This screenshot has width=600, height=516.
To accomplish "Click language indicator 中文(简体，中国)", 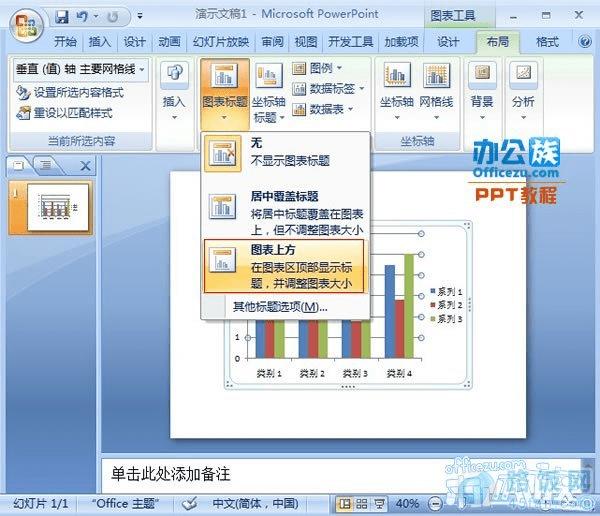I will tap(256, 504).
